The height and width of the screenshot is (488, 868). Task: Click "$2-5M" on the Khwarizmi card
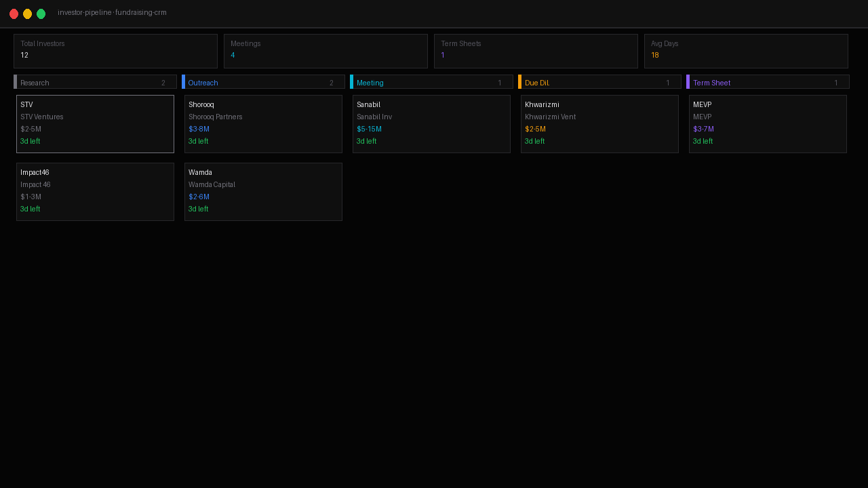pos(535,129)
